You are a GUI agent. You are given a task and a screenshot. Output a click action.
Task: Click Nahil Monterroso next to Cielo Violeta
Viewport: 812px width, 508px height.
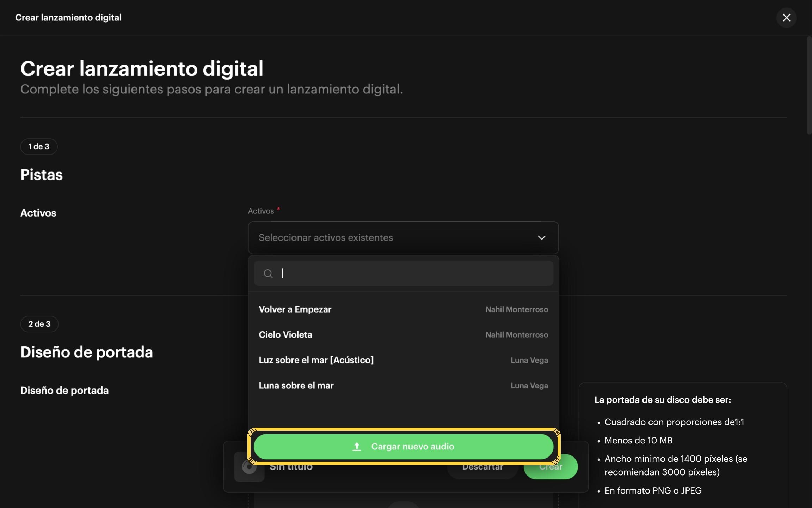tap(517, 335)
